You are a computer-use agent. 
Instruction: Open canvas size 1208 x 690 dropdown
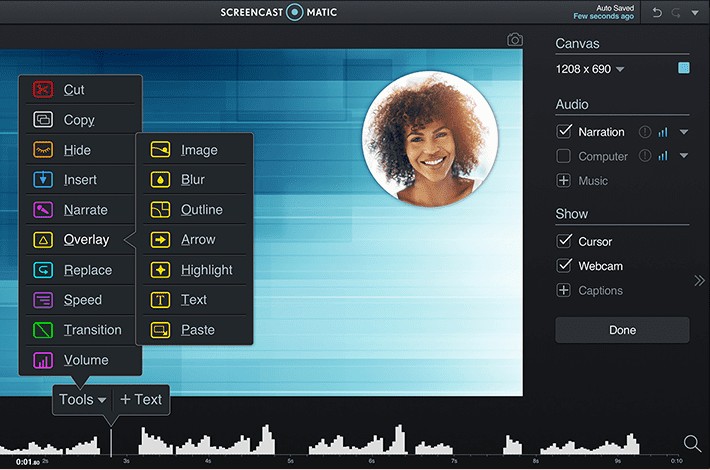(x=590, y=69)
